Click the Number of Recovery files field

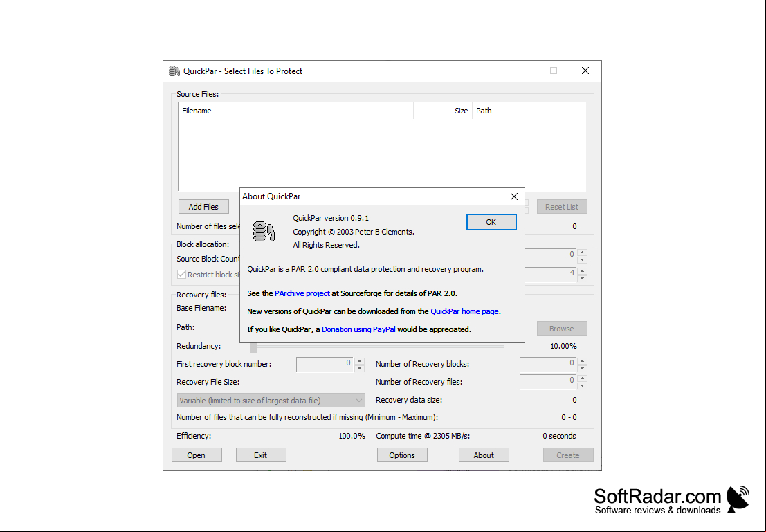coord(548,382)
